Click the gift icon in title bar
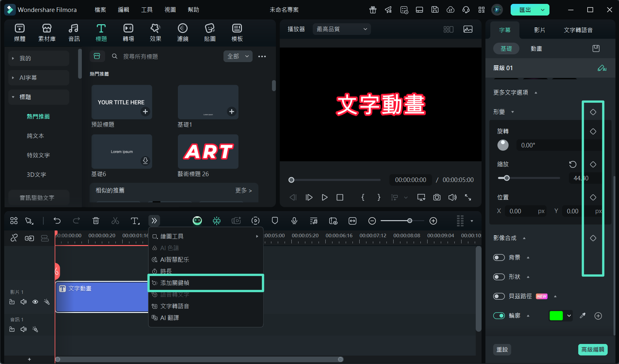Viewport: 619px width, 364px height. click(373, 10)
